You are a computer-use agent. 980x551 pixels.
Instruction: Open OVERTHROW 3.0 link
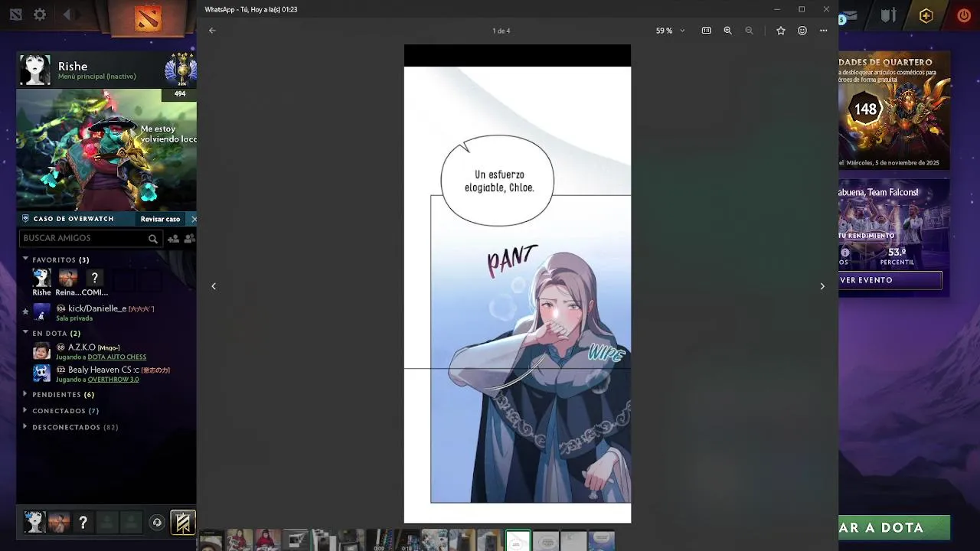click(x=113, y=379)
